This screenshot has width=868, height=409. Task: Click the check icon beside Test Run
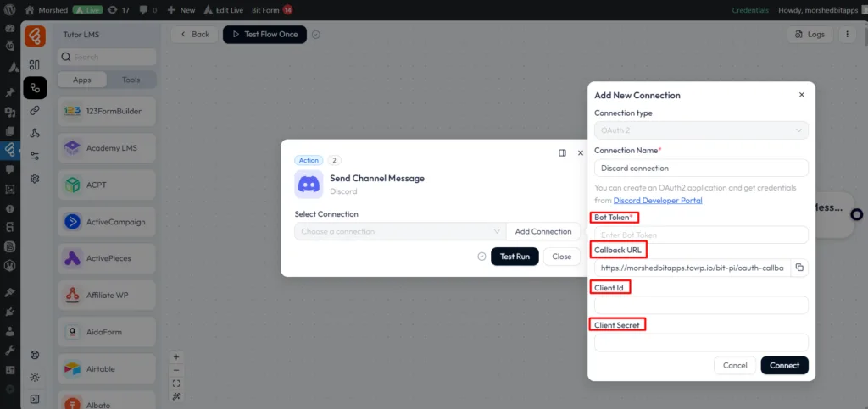[481, 257]
